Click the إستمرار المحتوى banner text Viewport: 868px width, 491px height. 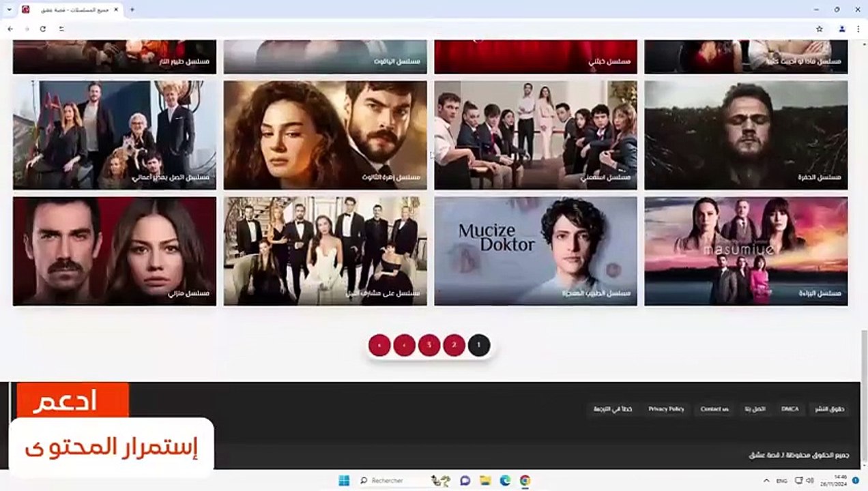click(111, 447)
